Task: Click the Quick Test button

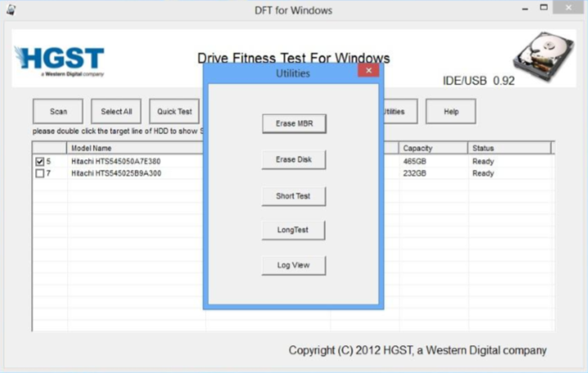Action: click(x=175, y=112)
